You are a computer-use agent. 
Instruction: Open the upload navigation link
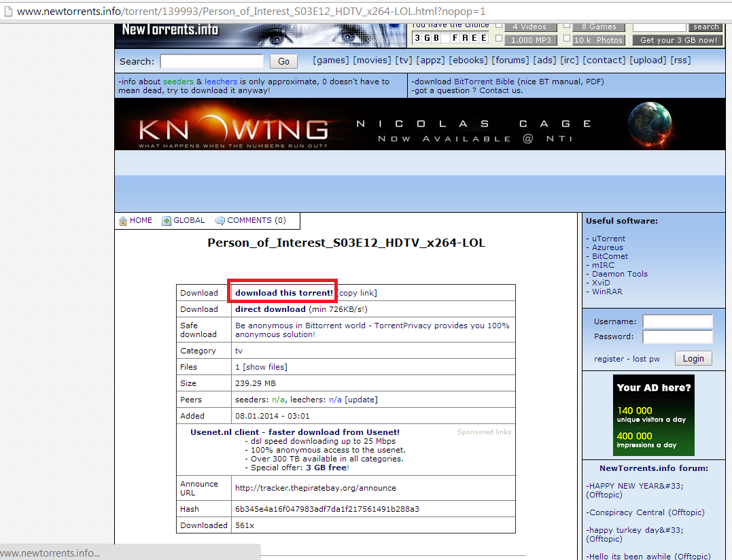pos(648,60)
